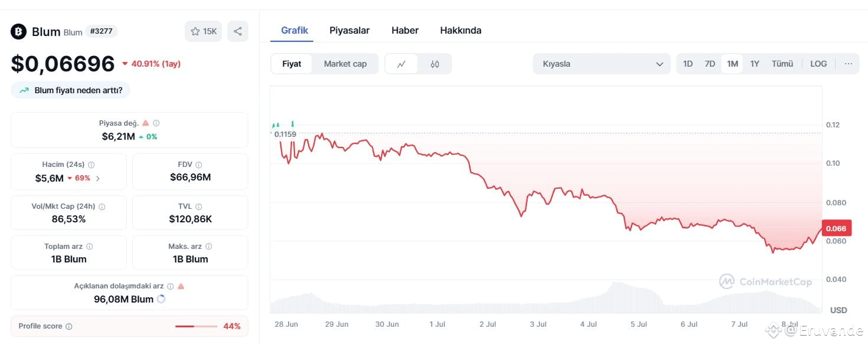Select 7D time range
868x345 pixels.
710,64
